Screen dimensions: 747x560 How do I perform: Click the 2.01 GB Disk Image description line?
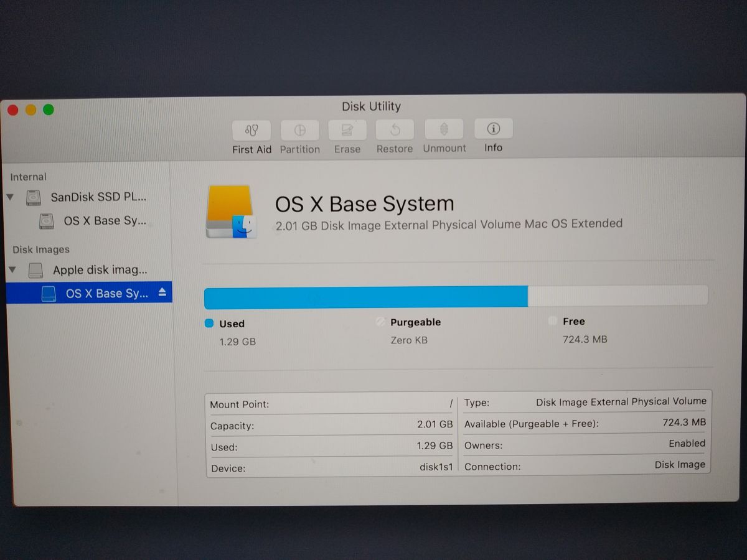[x=449, y=224]
